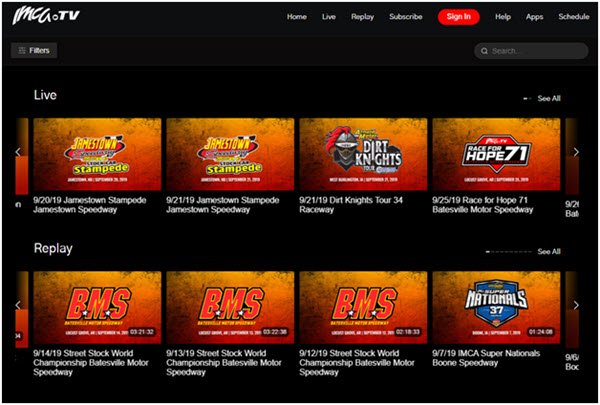Play the 9/12/19 BMS replay thumbnail
Viewport: 600px width, 405px height.
point(363,307)
